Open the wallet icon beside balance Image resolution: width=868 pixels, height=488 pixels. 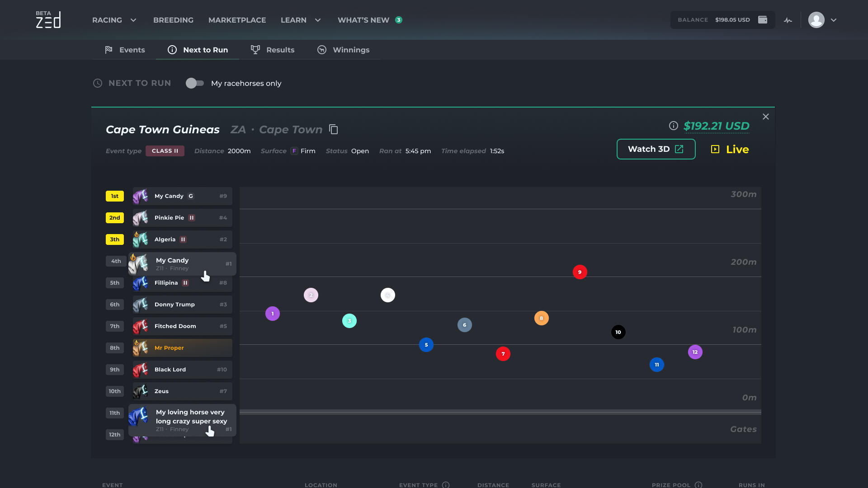click(763, 20)
